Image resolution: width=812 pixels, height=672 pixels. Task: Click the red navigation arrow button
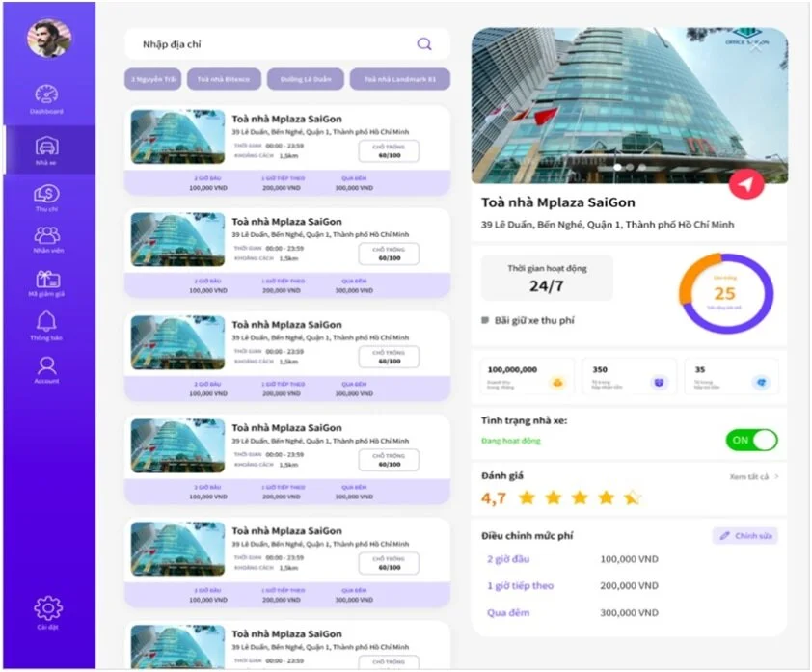[746, 184]
